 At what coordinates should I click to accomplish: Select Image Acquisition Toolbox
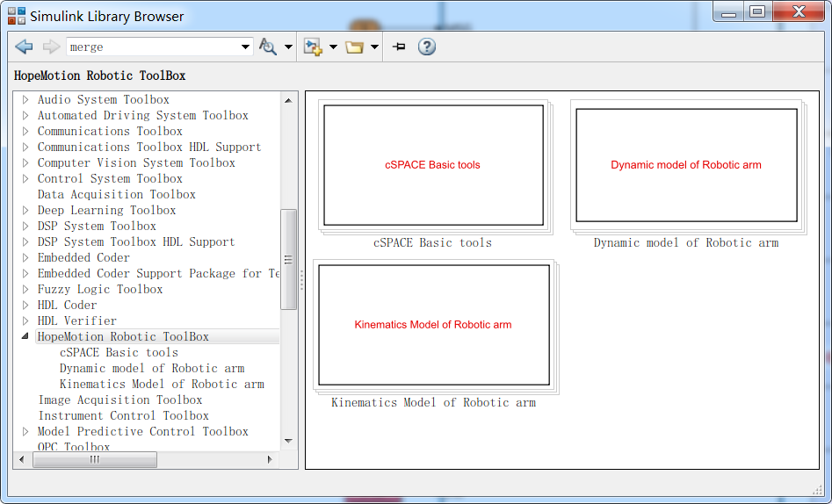point(119,400)
